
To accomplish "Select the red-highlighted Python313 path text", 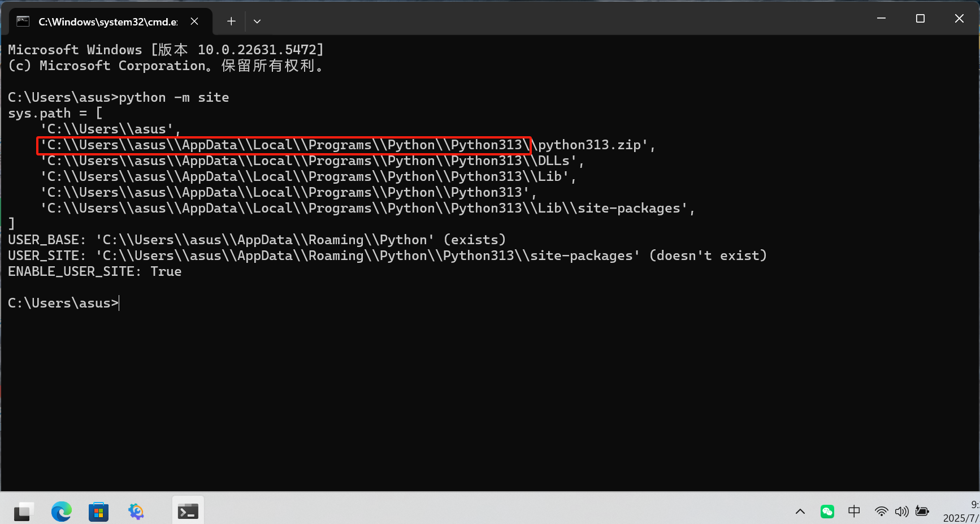I will click(x=284, y=145).
